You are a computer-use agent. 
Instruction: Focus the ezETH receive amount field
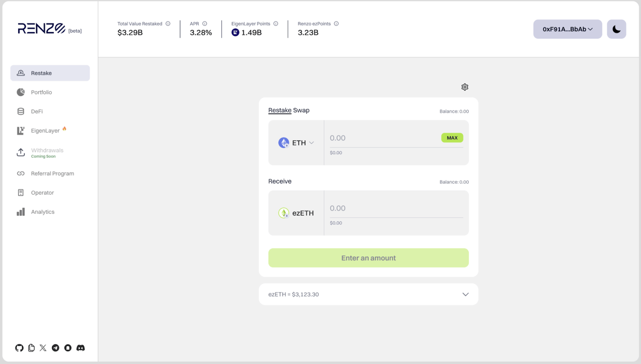396,208
